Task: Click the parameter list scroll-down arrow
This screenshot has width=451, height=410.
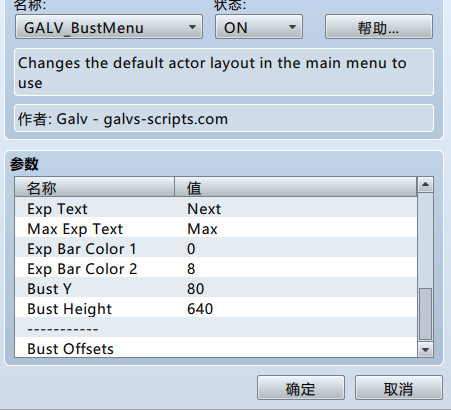Action: 425,350
